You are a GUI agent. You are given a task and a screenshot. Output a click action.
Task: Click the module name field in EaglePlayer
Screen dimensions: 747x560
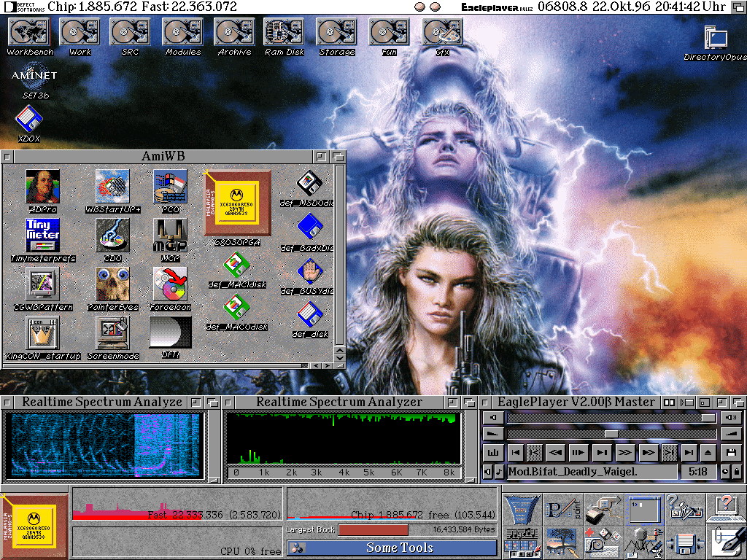click(x=591, y=472)
